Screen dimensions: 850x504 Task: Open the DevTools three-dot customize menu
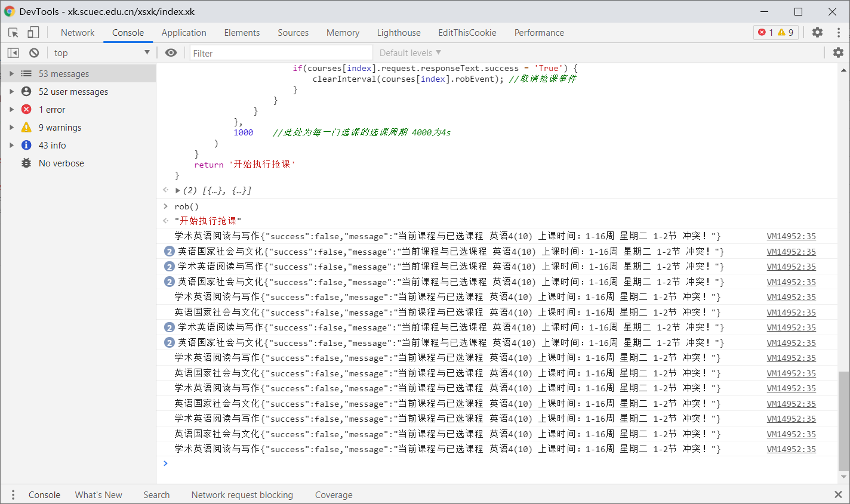[839, 32]
